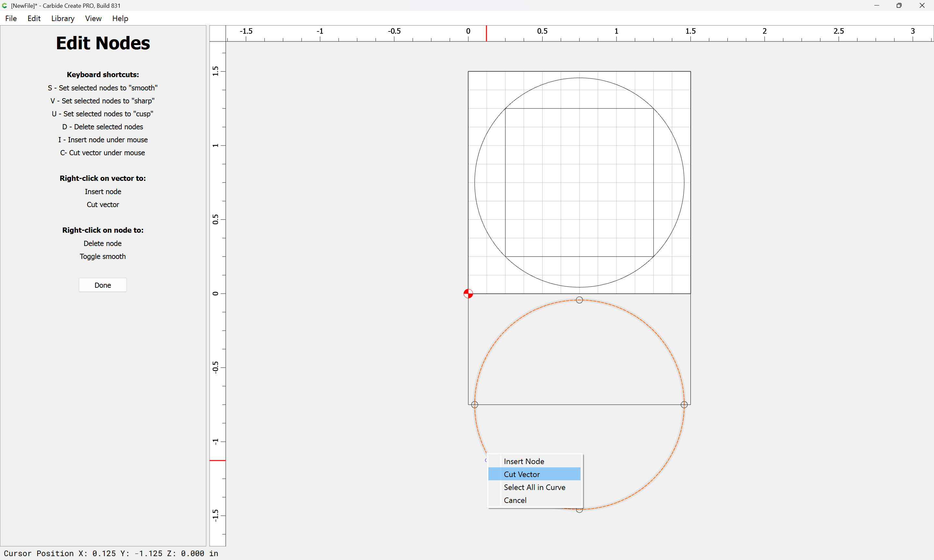The image size is (934, 560).
Task: Open the Library menu
Action: [x=63, y=18]
